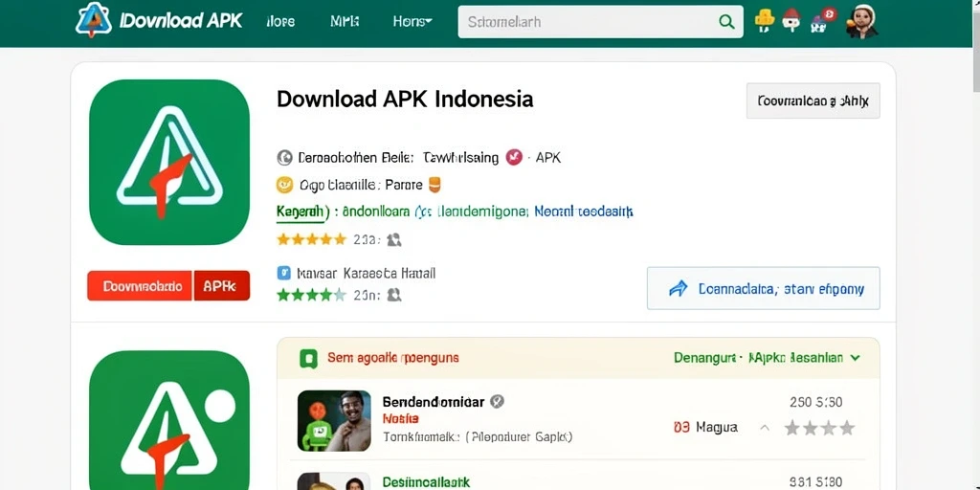
Task: Open the 'Bendendorniar' app thumbnail
Action: point(334,421)
